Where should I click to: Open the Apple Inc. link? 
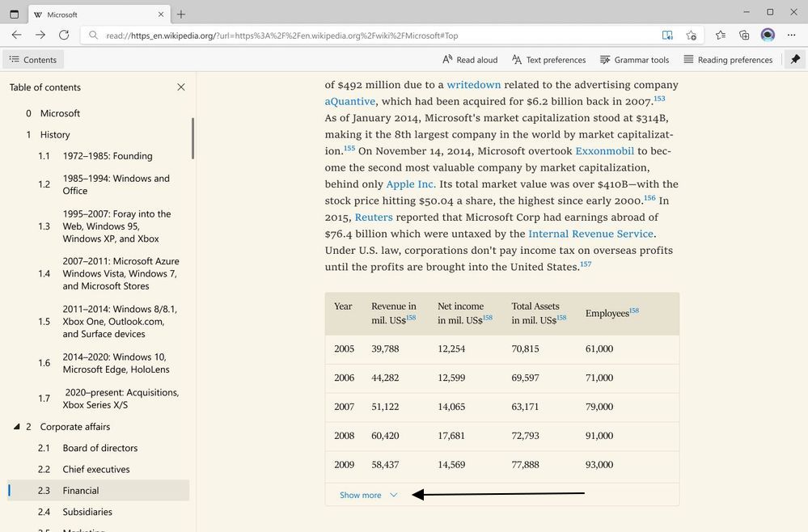click(x=411, y=184)
